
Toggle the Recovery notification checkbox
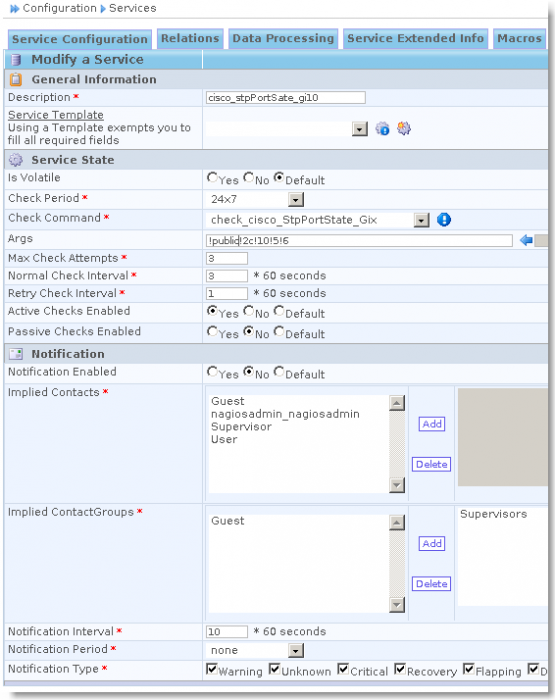[400, 669]
